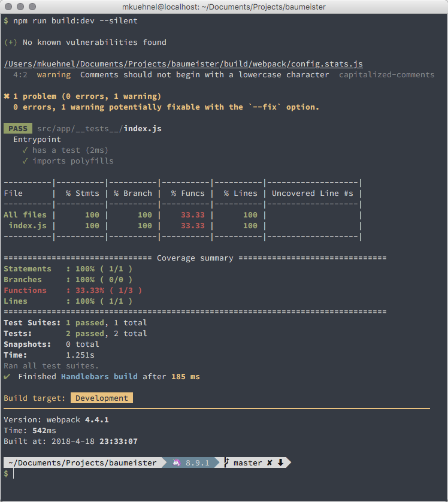Image resolution: width=448 pixels, height=502 pixels.
Task: Click the % Stmts 100 in All files row
Action: (x=92, y=215)
